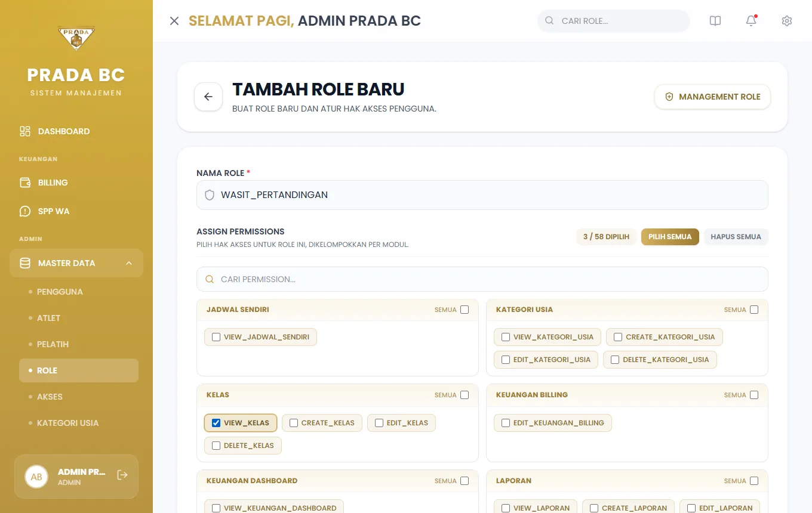
Task: Check CREATE_KATEGORI_USIA permission
Action: click(618, 337)
